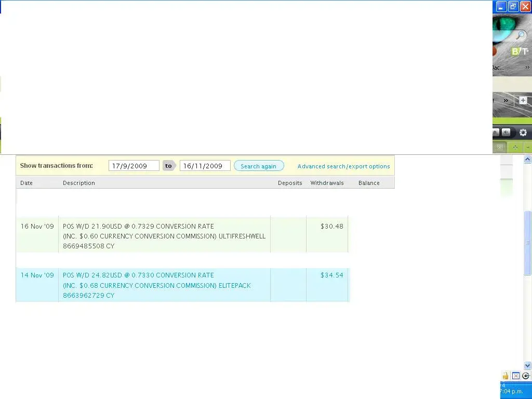Click the scrollbar up arrow
Image resolution: width=532 pixels, height=399 pixels.
click(528, 159)
